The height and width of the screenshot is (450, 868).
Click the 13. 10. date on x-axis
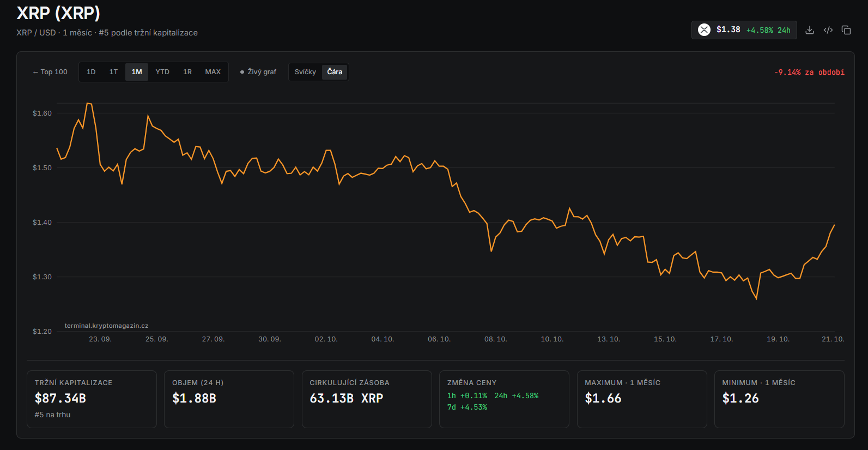tap(609, 339)
